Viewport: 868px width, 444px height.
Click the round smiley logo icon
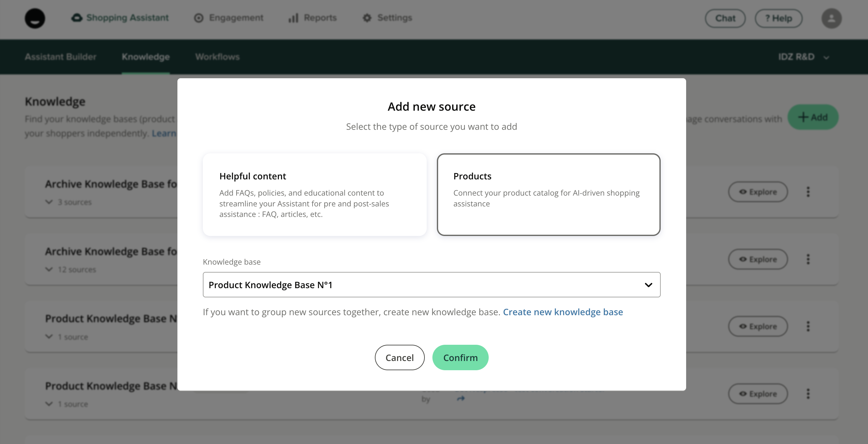35,18
